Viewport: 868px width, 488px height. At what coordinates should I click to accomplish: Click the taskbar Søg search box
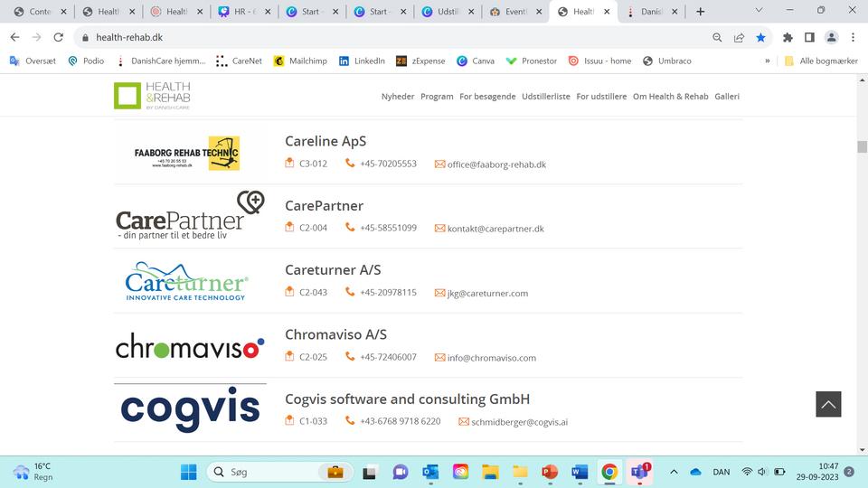click(279, 472)
